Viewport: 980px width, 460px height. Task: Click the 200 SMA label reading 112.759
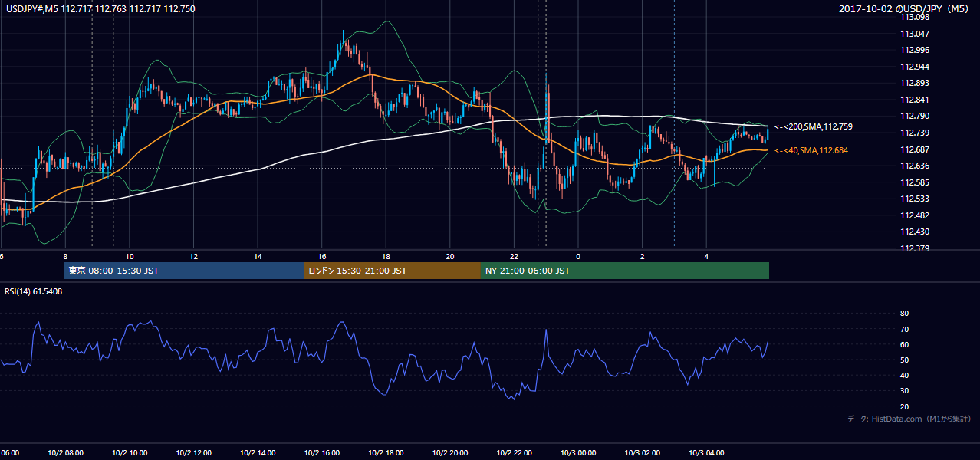(x=814, y=127)
